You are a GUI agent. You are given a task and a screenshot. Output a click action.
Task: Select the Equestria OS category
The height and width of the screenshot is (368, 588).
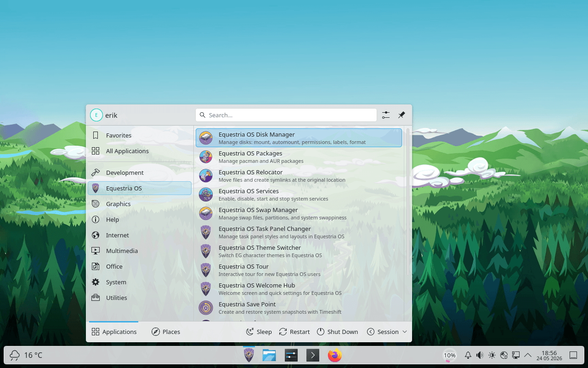coord(140,188)
